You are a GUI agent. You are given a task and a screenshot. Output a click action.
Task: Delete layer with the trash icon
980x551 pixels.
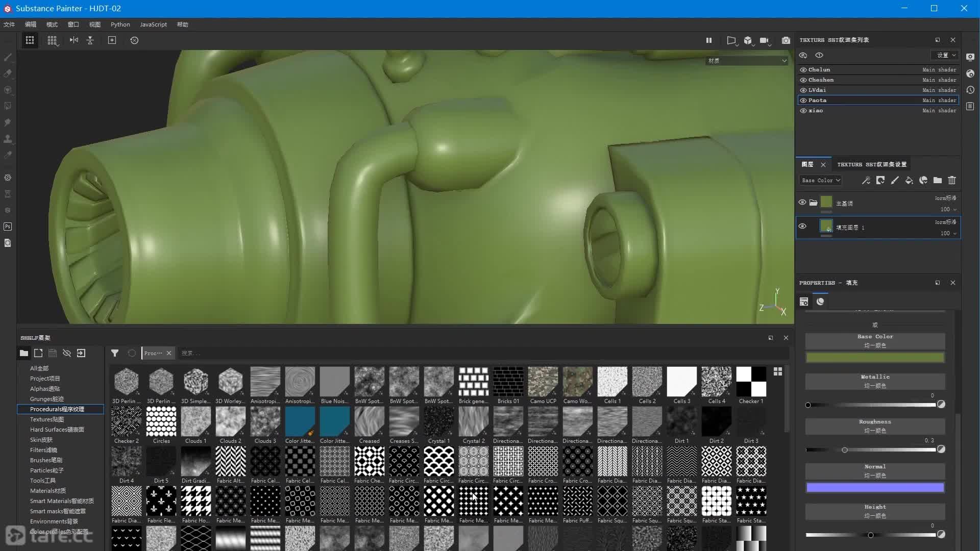952,180
